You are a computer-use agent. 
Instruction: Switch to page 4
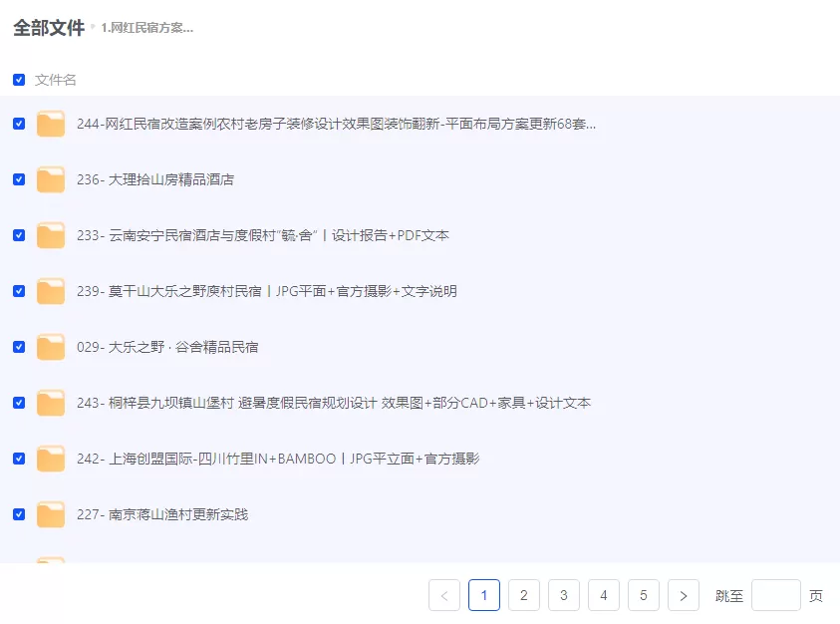point(604,595)
